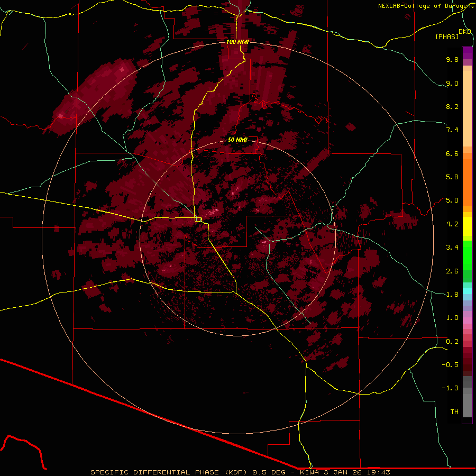Image resolution: width=476 pixels, height=476 pixels.
Task: Click the 9.8 scale value
Action: pos(452,59)
